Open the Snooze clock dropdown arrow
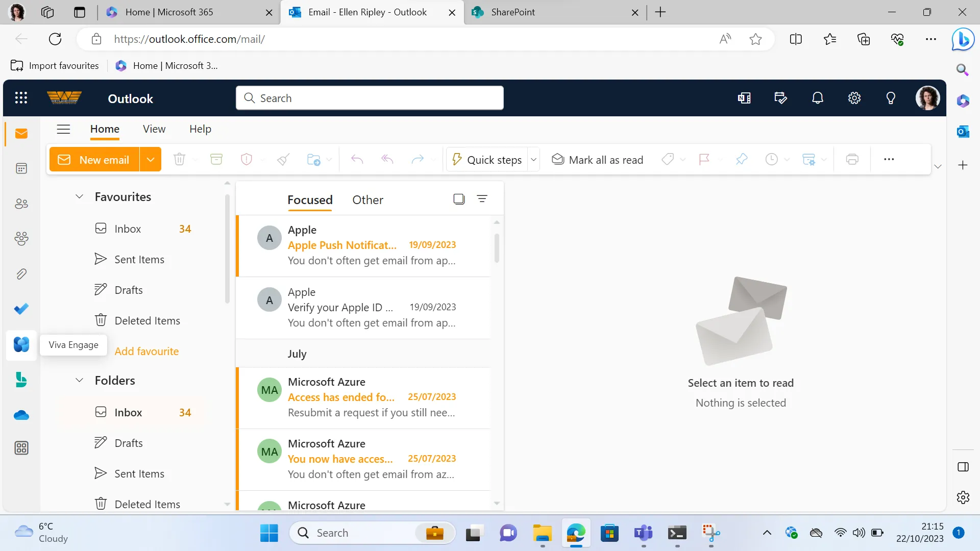The image size is (980, 551). [x=787, y=160]
